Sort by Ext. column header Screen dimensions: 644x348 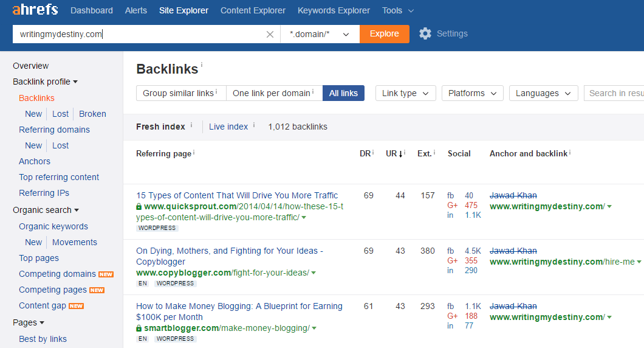[424, 153]
